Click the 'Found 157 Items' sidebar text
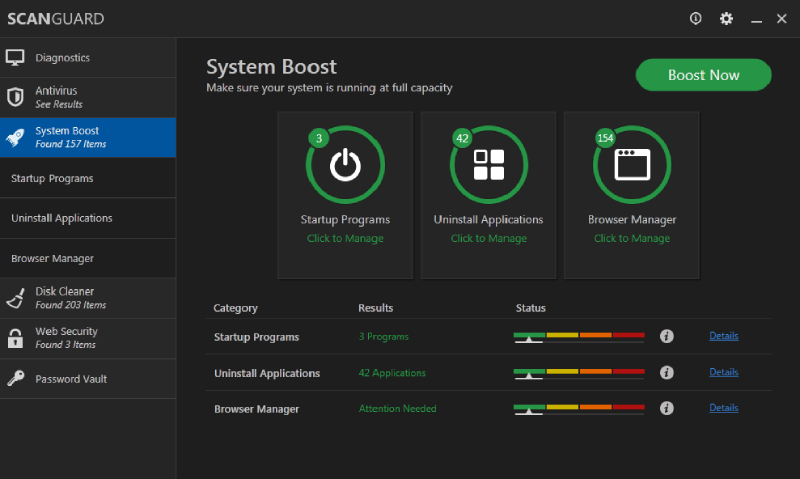800x479 pixels. [x=71, y=144]
